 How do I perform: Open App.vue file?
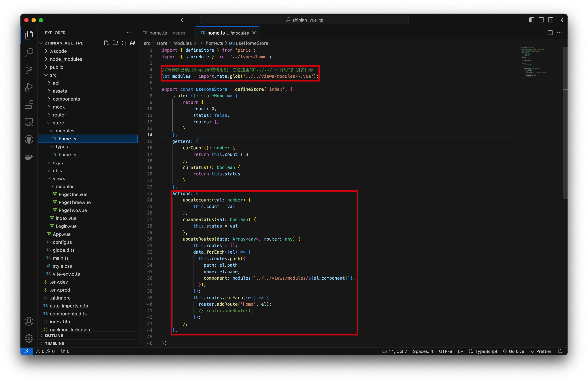pyautogui.click(x=87, y=234)
